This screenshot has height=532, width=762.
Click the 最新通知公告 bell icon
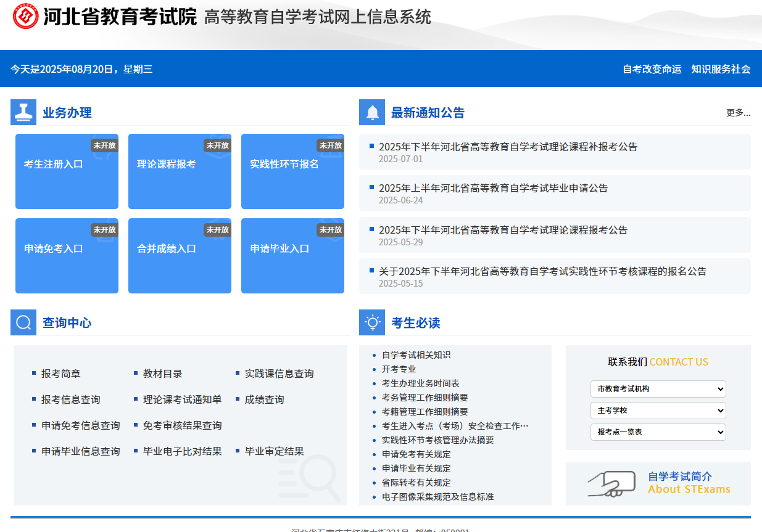(372, 112)
